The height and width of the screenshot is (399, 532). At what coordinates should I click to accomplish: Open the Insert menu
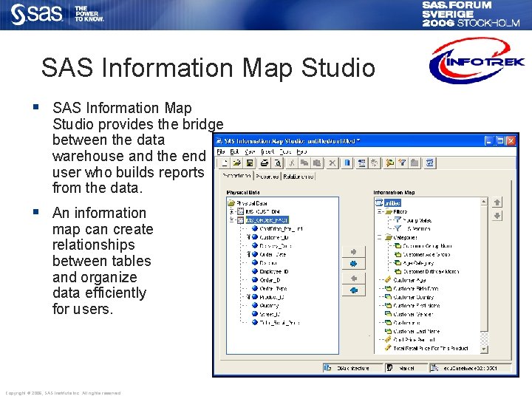pyautogui.click(x=267, y=151)
